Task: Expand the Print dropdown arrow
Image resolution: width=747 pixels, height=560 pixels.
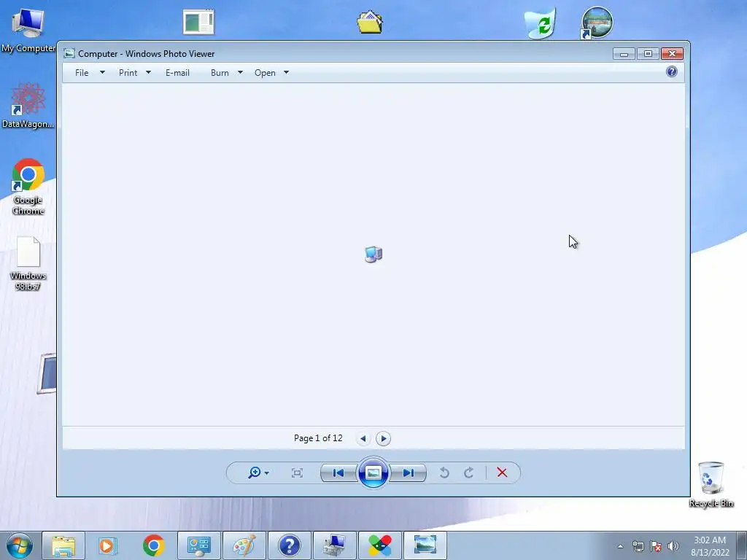Action: click(148, 72)
